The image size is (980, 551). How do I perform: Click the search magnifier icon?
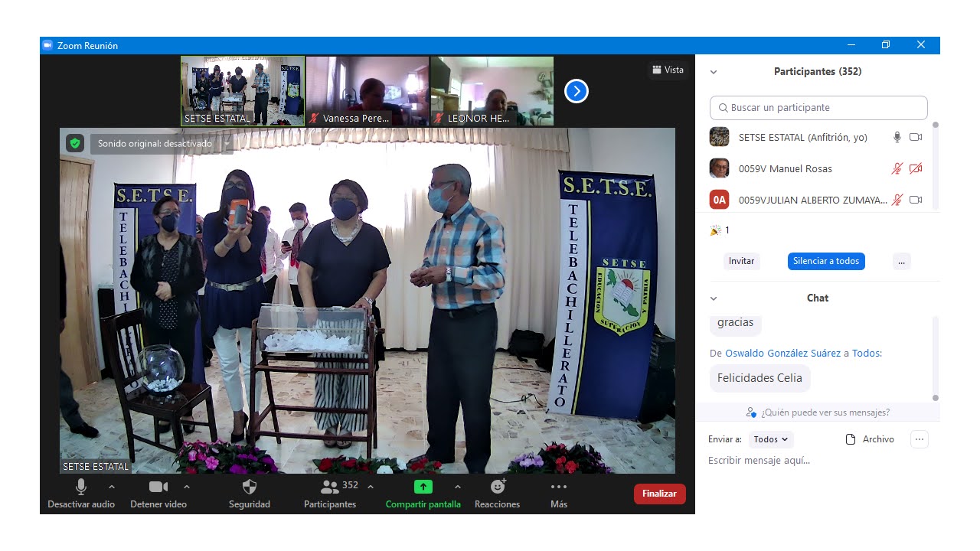[723, 108]
